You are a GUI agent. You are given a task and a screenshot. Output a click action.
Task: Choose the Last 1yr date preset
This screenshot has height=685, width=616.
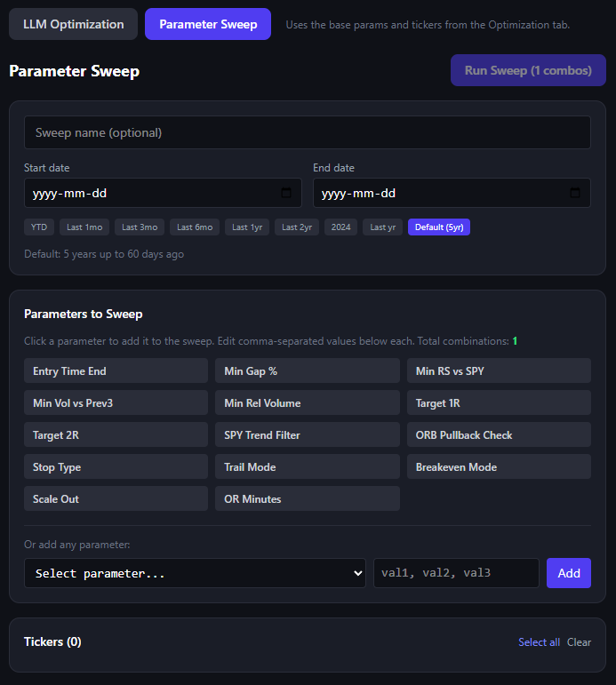point(247,227)
